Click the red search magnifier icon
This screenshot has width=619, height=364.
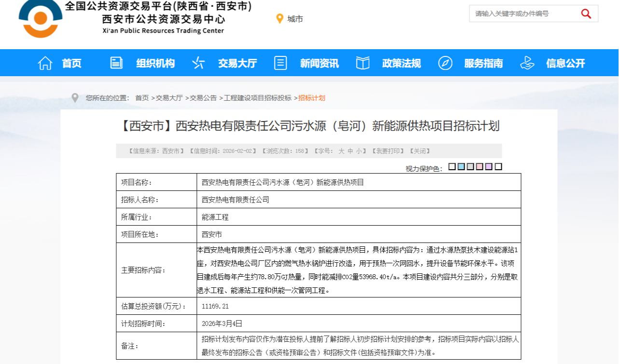586,13
